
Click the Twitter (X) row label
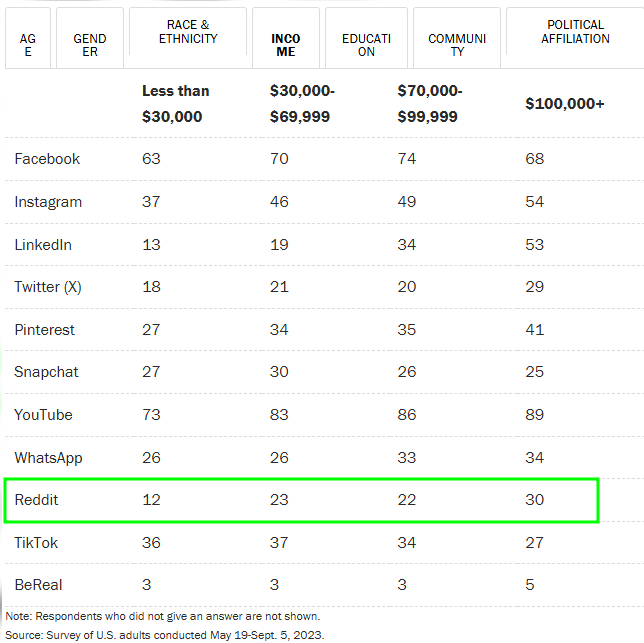tap(48, 287)
